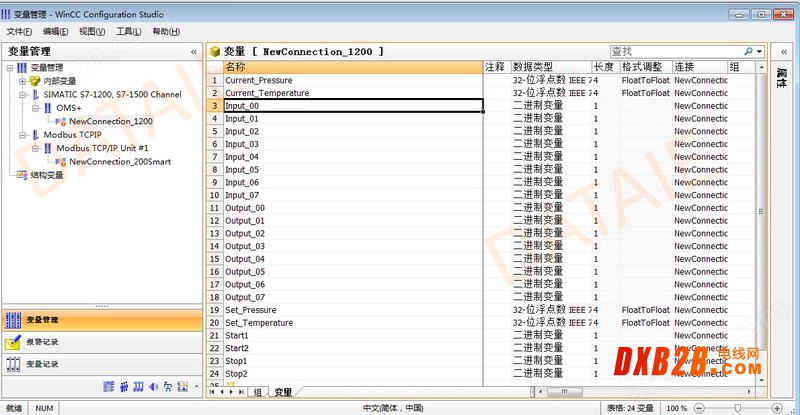Click the zoom out minus icon

(x=699, y=408)
